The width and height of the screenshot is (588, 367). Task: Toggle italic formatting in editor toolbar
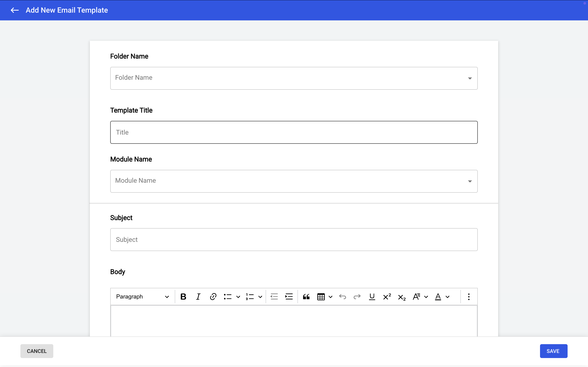pyautogui.click(x=198, y=297)
